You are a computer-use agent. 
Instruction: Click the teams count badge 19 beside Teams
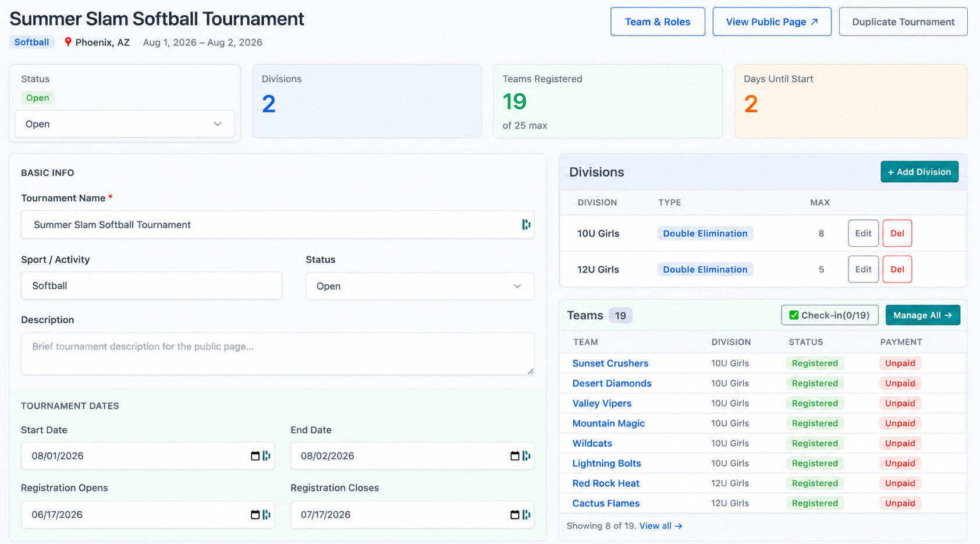pyautogui.click(x=620, y=315)
